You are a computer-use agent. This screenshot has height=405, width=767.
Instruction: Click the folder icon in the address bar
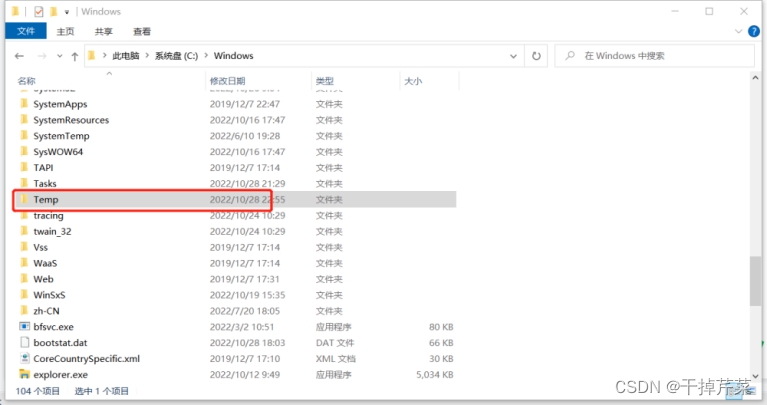(91, 56)
